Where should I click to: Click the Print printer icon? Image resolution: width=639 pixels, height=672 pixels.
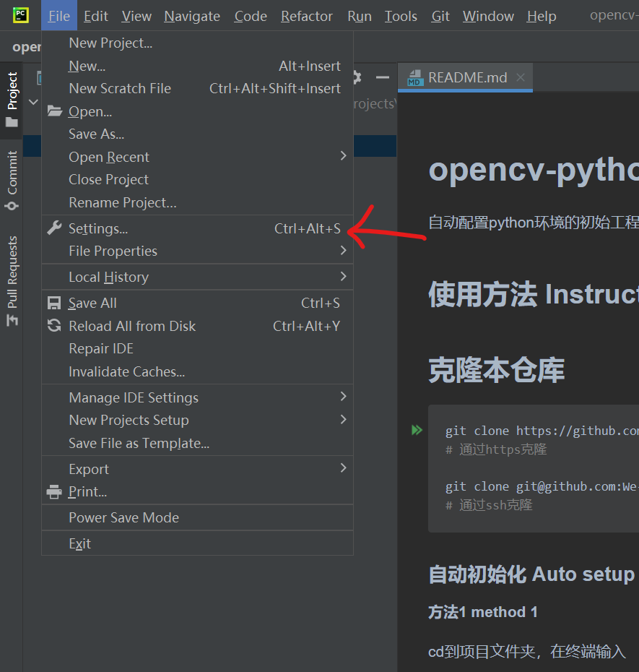click(x=54, y=492)
